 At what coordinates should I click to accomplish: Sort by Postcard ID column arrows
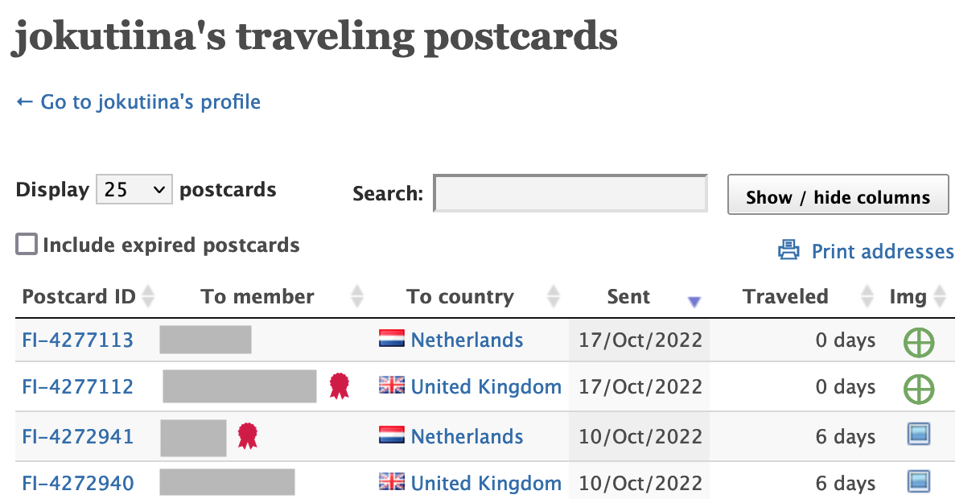coord(147,297)
